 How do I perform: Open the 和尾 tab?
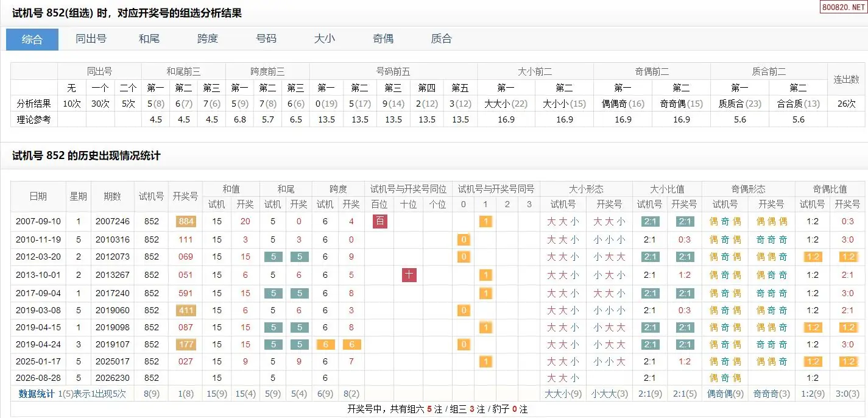[x=149, y=39]
